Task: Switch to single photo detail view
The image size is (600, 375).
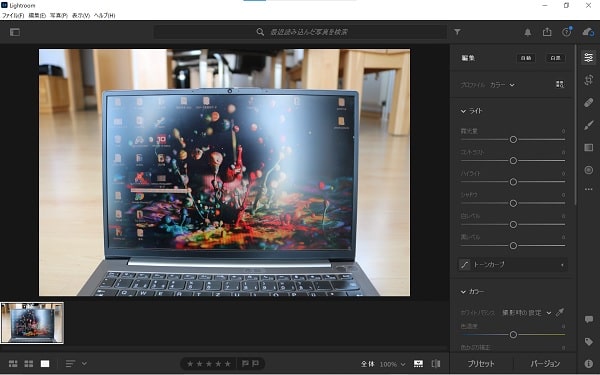Action: click(x=45, y=364)
